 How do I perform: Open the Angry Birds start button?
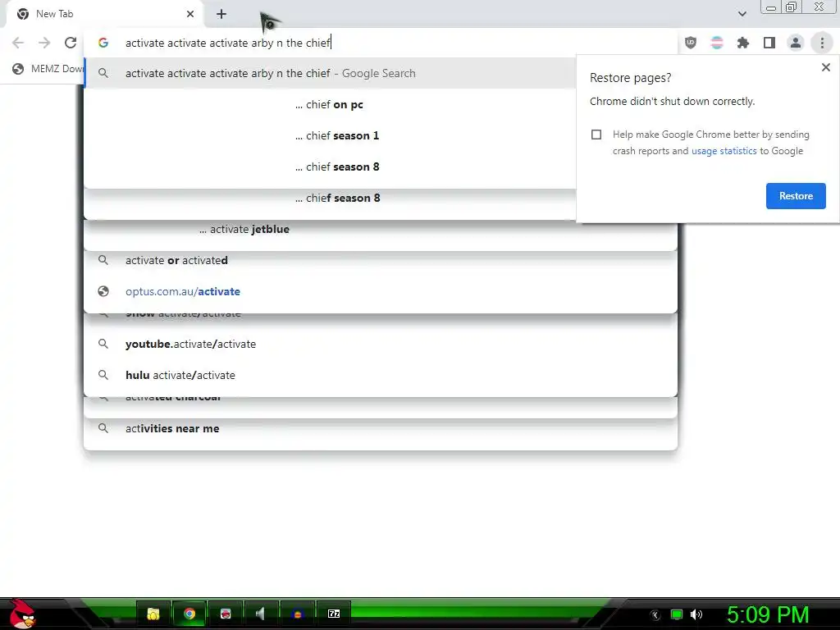pyautogui.click(x=22, y=614)
